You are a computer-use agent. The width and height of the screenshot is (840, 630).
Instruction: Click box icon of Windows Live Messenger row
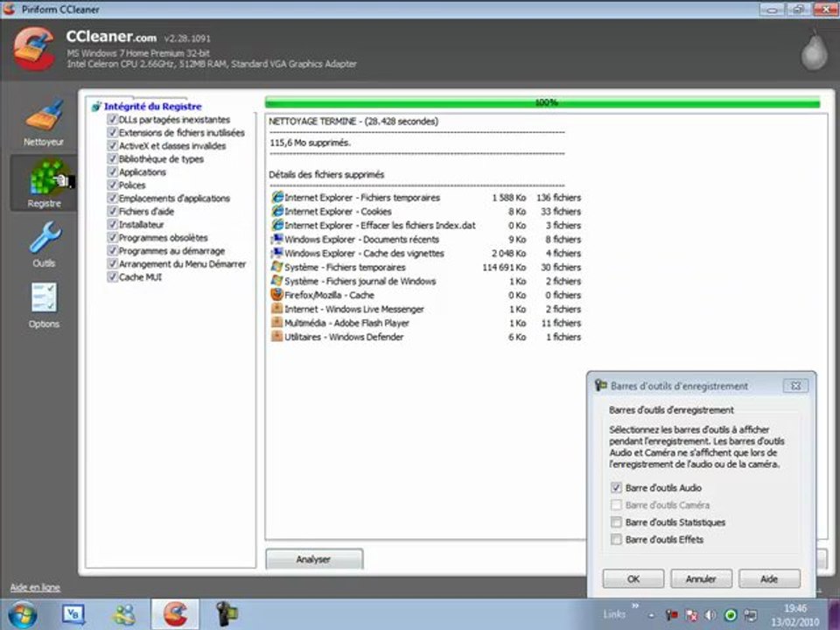[277, 309]
